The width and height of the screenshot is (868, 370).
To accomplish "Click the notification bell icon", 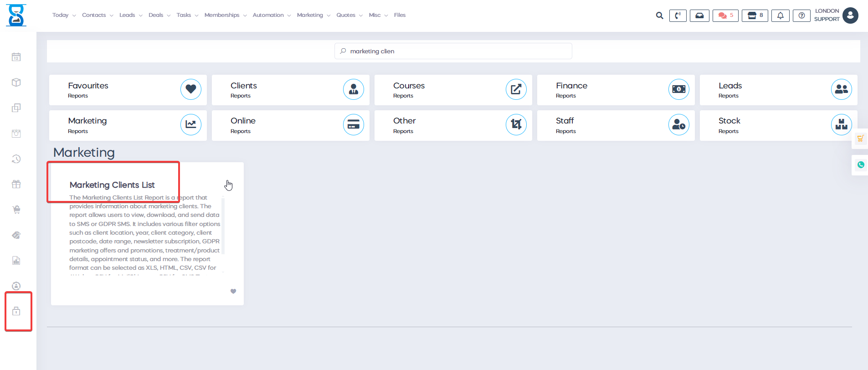I will 780,15.
